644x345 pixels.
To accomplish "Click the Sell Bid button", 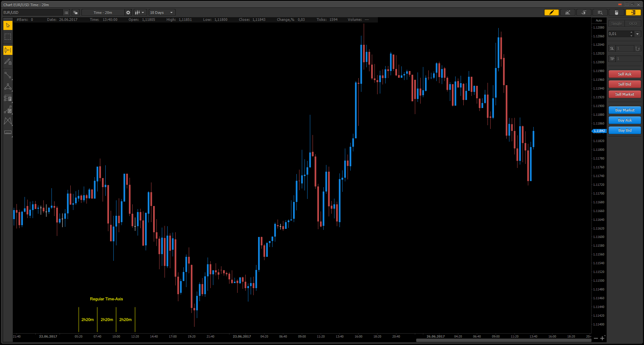I will click(624, 84).
